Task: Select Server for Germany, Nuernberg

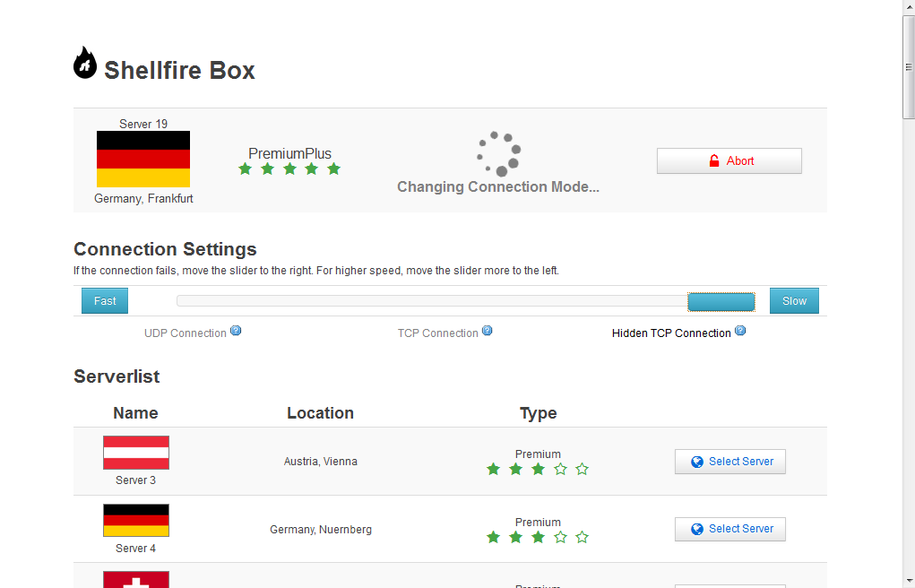Action: [x=730, y=529]
